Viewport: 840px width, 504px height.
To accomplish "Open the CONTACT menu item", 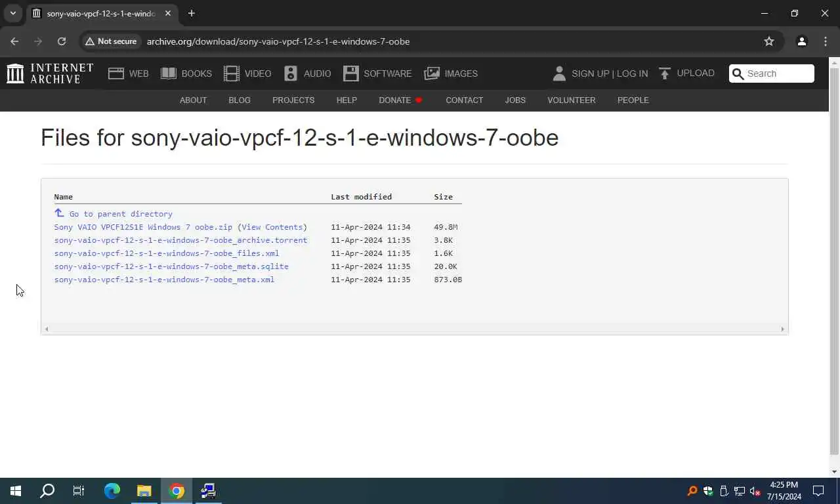I will tap(464, 100).
